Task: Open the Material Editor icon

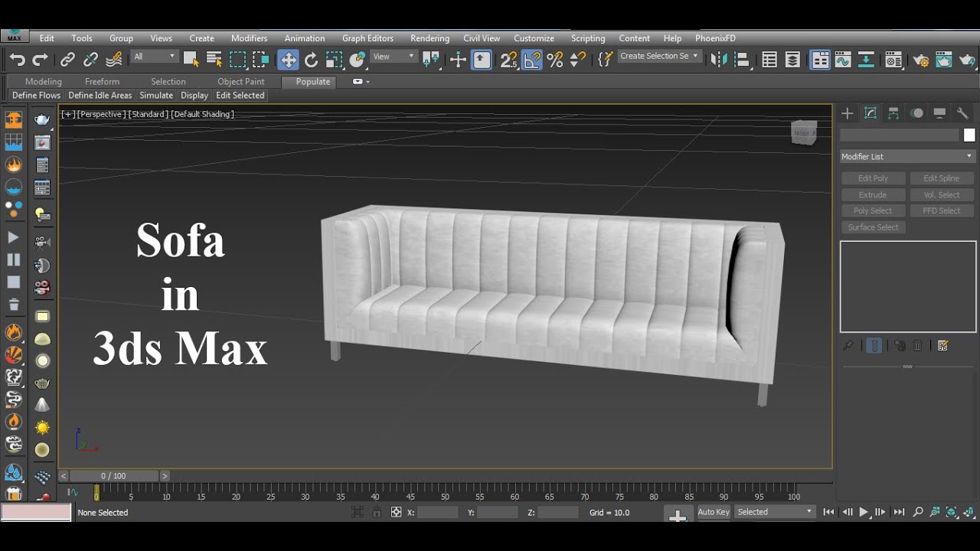Action: (893, 60)
